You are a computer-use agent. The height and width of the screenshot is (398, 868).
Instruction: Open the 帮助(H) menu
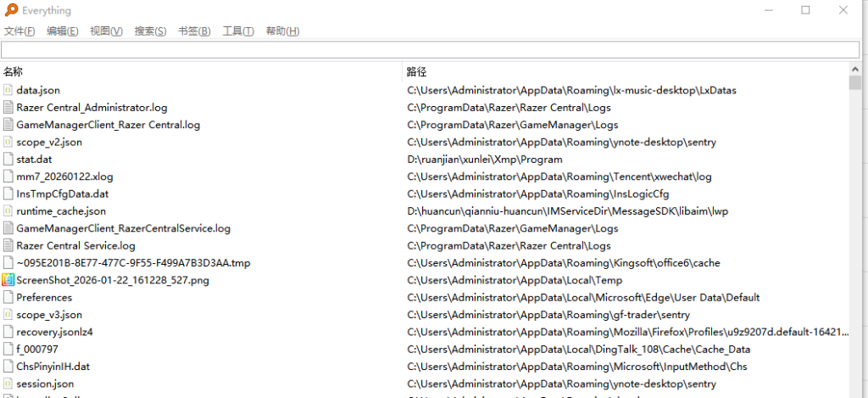[282, 31]
